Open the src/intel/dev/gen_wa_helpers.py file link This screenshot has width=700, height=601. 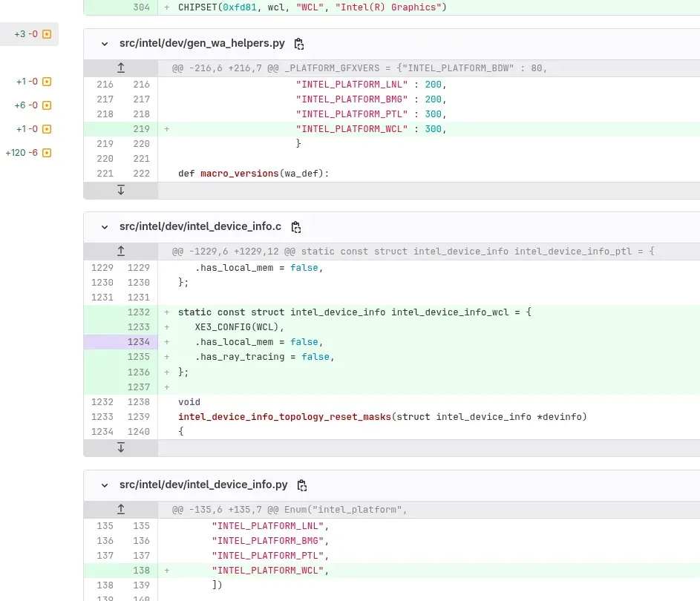202,43
